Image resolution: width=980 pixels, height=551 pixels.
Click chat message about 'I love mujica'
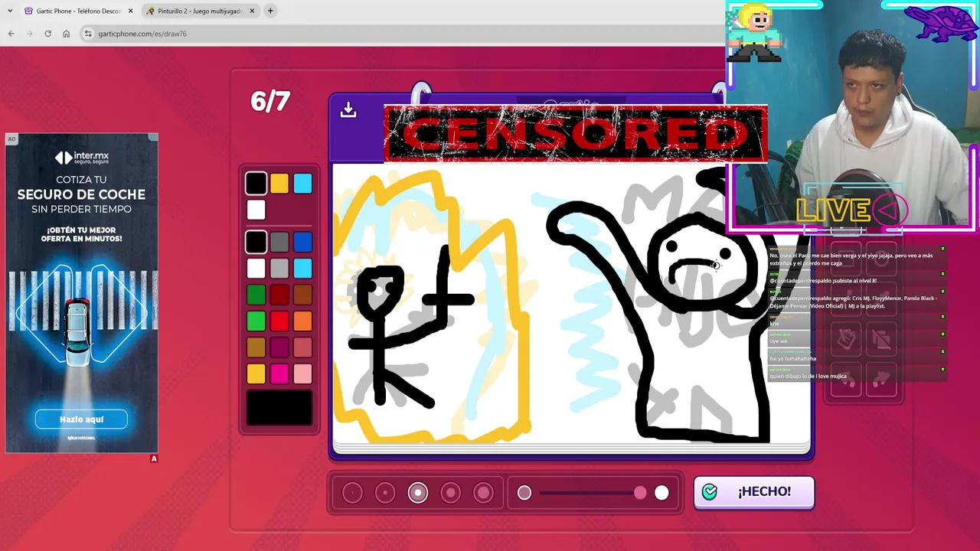pyautogui.click(x=808, y=376)
